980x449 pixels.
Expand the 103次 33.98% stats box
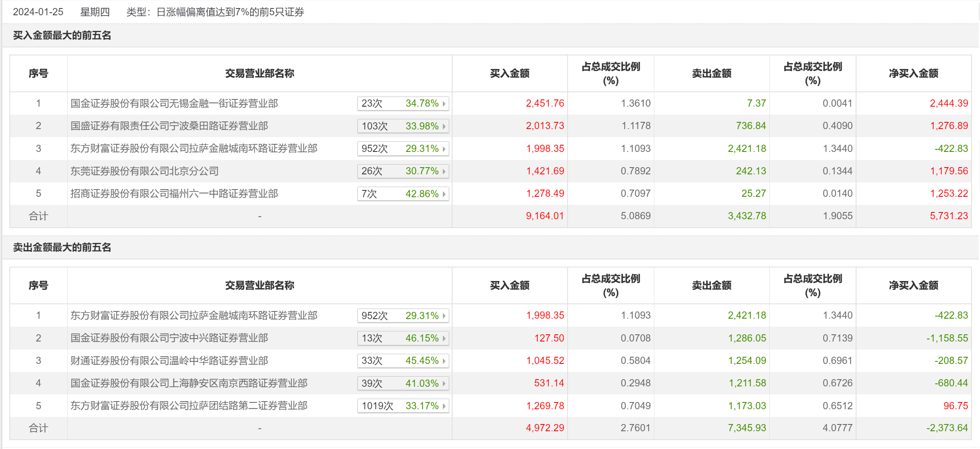(x=403, y=126)
